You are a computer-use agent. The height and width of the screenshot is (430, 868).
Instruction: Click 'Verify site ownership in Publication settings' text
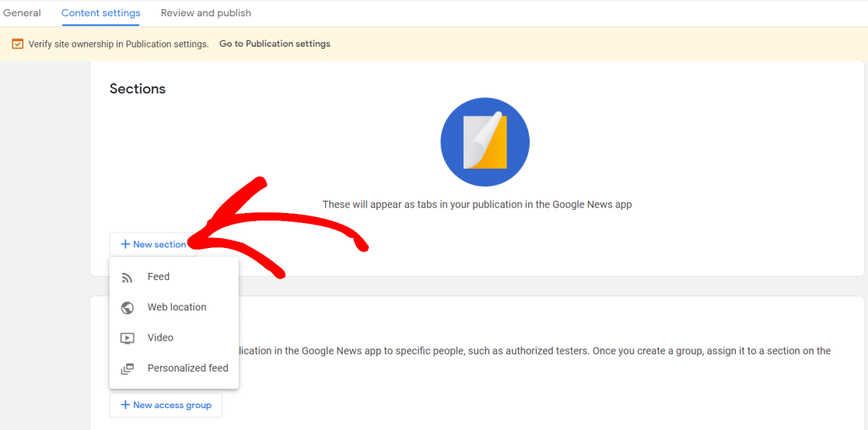click(x=118, y=44)
